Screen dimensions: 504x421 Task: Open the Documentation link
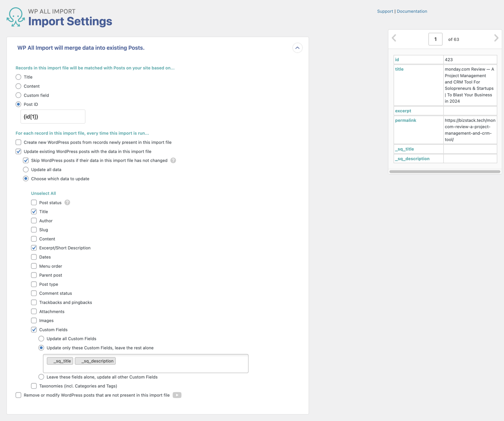click(412, 11)
